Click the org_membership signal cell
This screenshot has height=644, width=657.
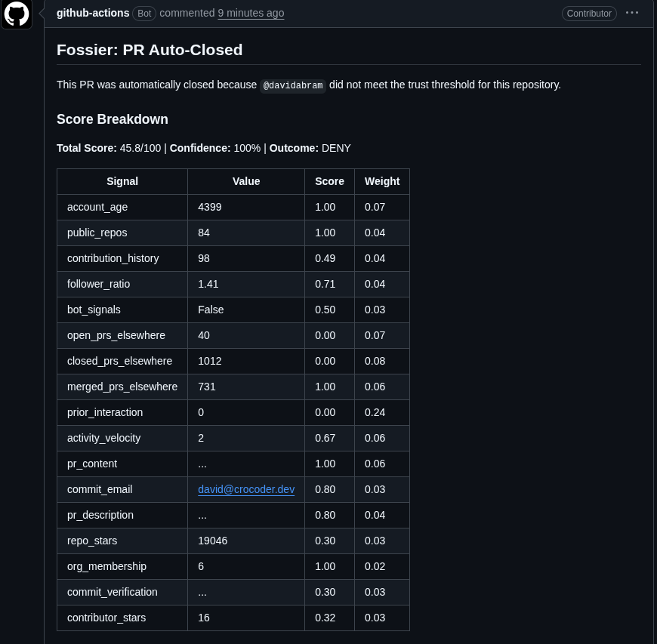pos(122,566)
